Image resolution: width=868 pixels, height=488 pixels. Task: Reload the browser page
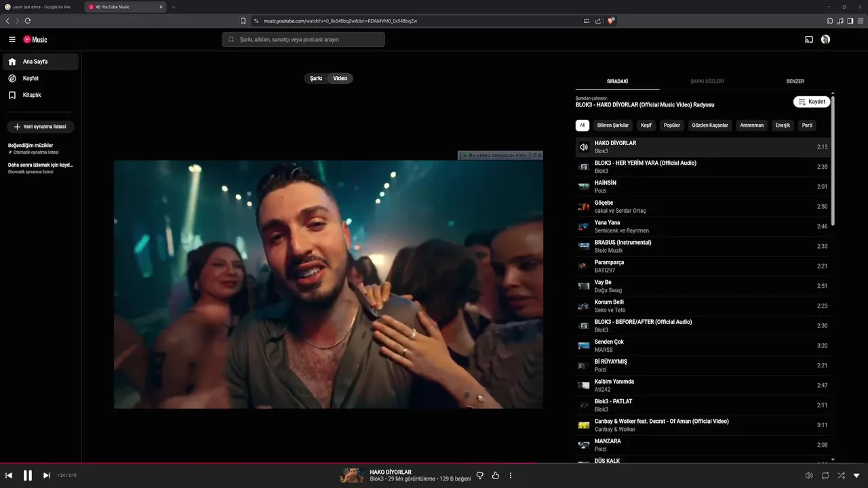28,21
